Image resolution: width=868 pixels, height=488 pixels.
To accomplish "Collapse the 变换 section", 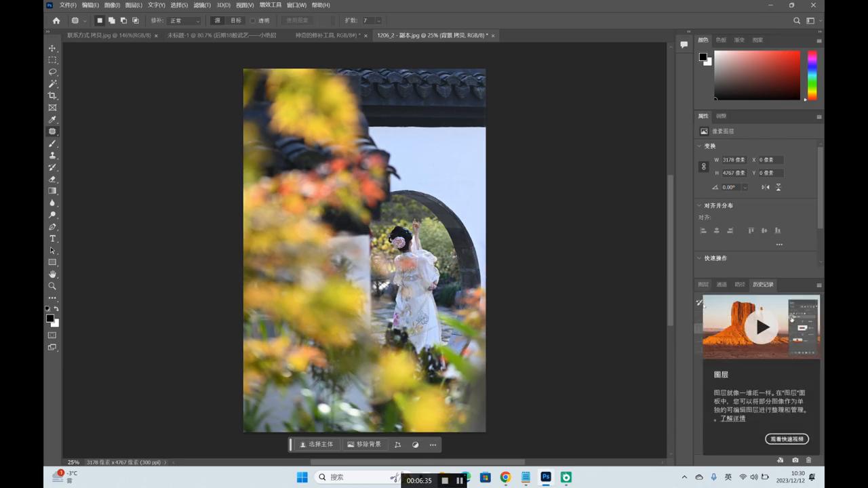I will coord(699,146).
